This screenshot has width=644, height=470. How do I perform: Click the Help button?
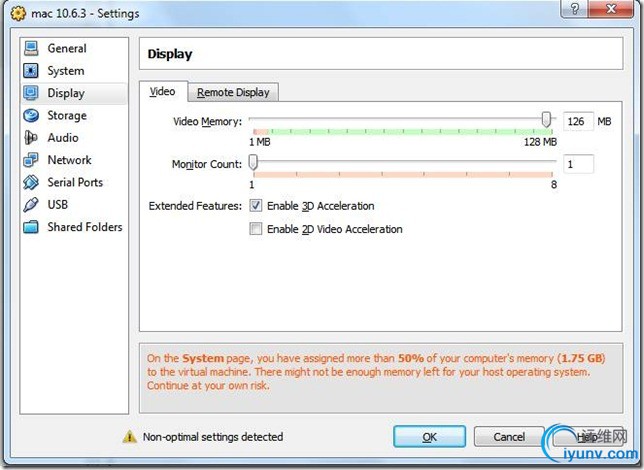point(588,436)
